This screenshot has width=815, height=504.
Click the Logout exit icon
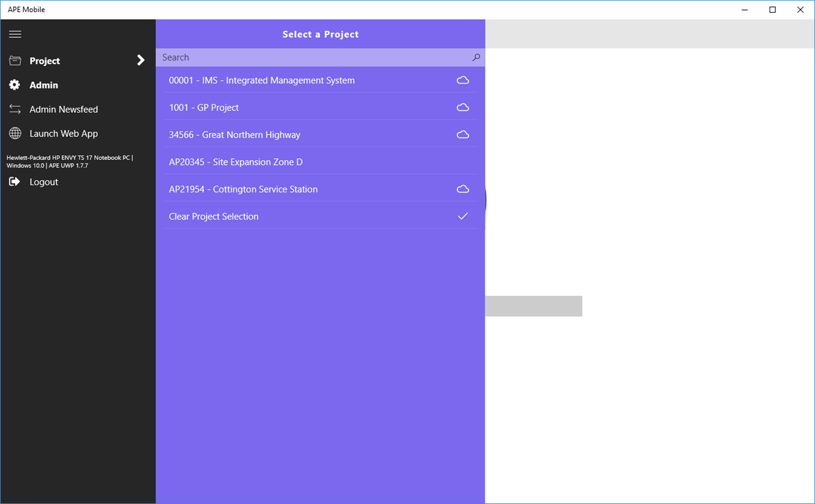tap(15, 181)
